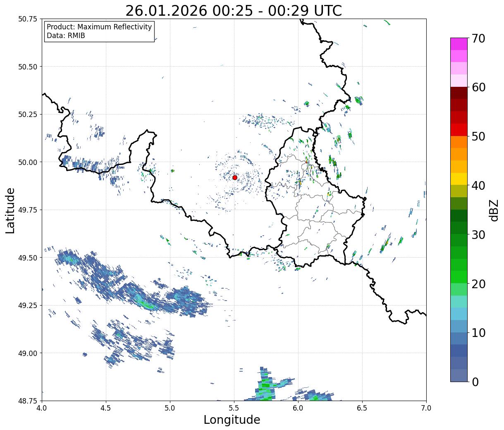Click the latitude tick label 50.50
The height and width of the screenshot is (430, 504).
pyautogui.click(x=28, y=67)
